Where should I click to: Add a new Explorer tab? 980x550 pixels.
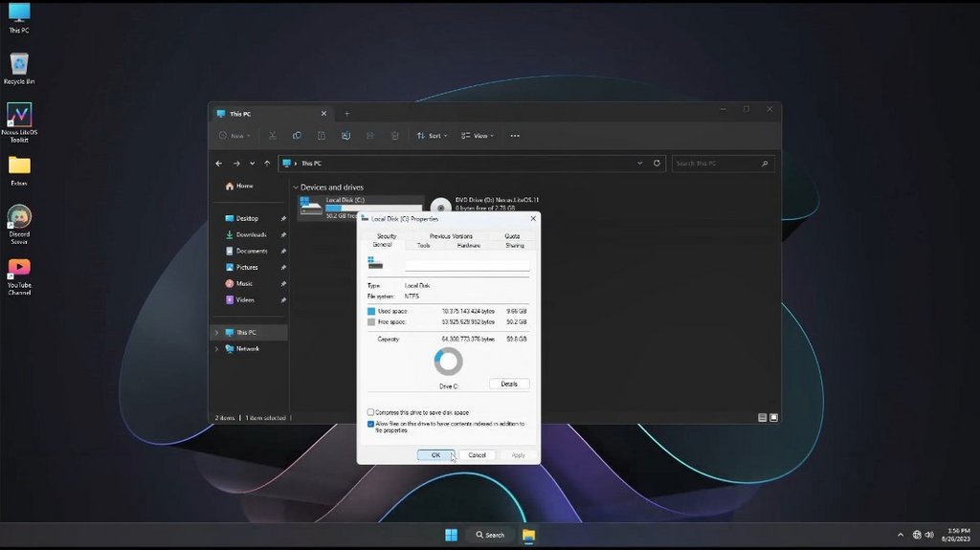(346, 114)
